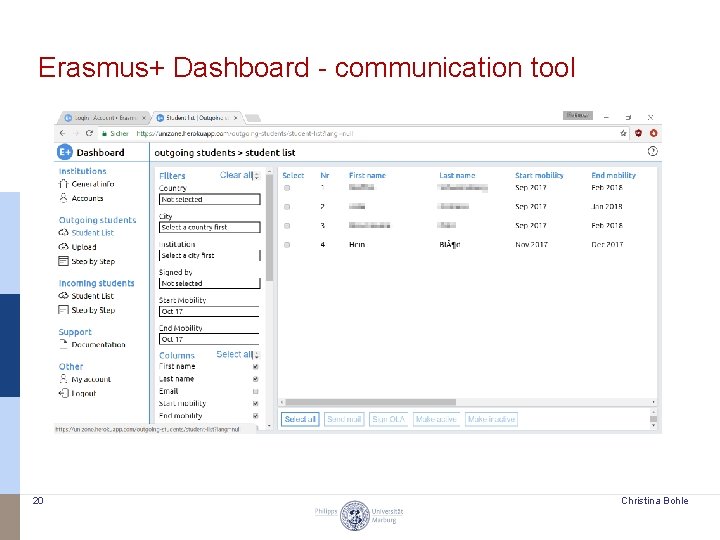Screen dimensions: 720x540
Task: Click the red circular extension icon
Action: coord(653,133)
